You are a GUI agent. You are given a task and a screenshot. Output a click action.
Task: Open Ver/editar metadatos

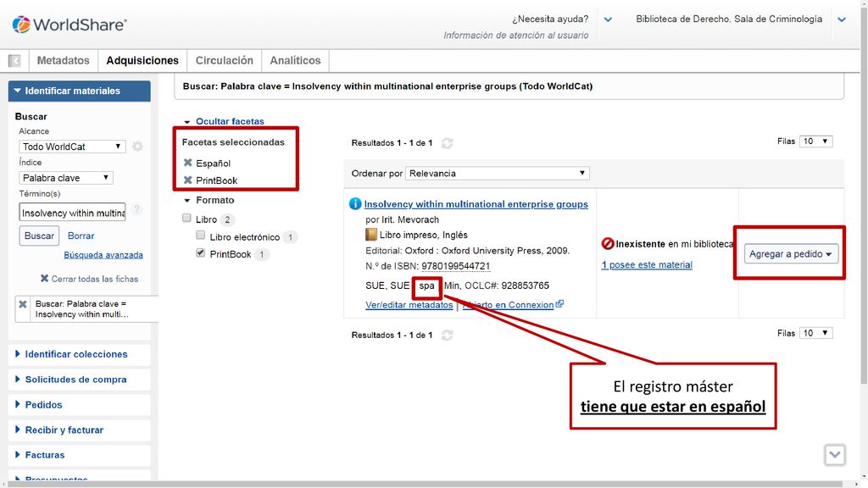[409, 305]
